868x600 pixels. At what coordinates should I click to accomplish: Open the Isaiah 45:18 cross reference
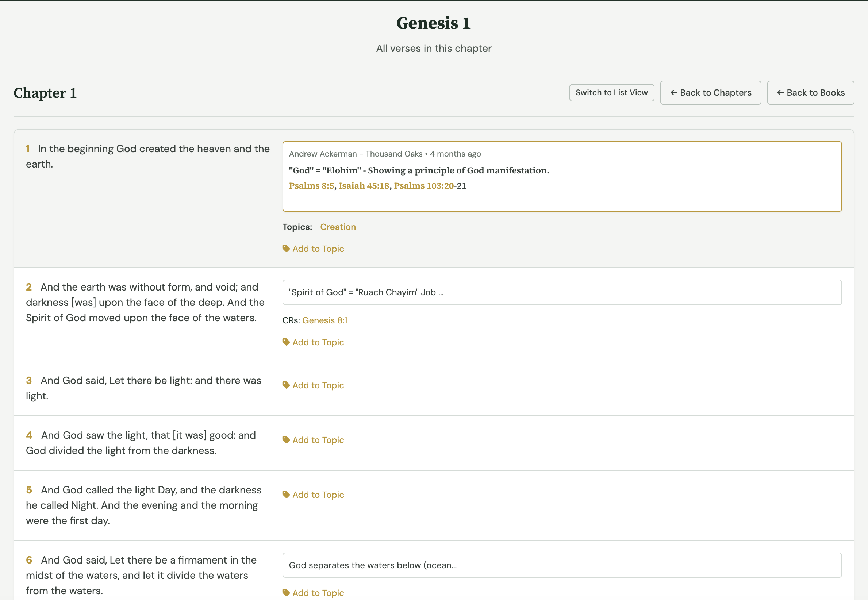(364, 186)
